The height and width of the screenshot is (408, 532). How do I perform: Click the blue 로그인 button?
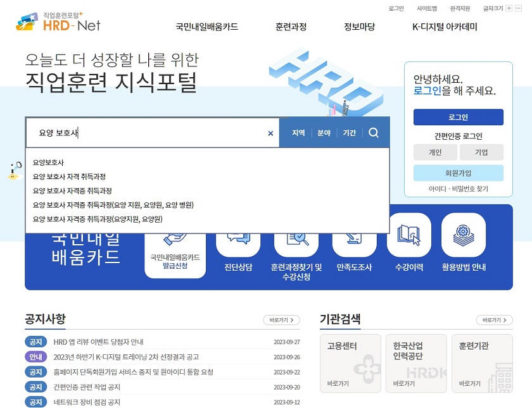[x=459, y=117]
